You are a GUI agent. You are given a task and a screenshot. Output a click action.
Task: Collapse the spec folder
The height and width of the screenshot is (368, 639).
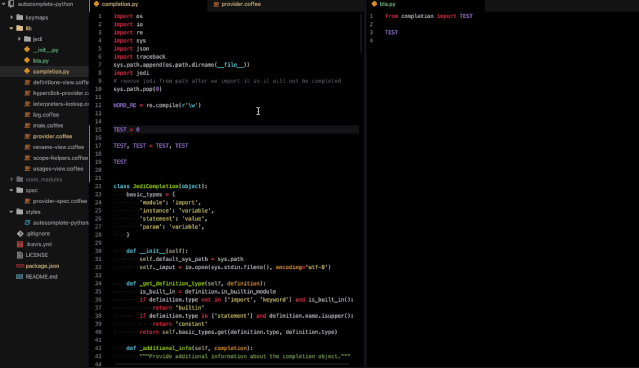pos(11,190)
